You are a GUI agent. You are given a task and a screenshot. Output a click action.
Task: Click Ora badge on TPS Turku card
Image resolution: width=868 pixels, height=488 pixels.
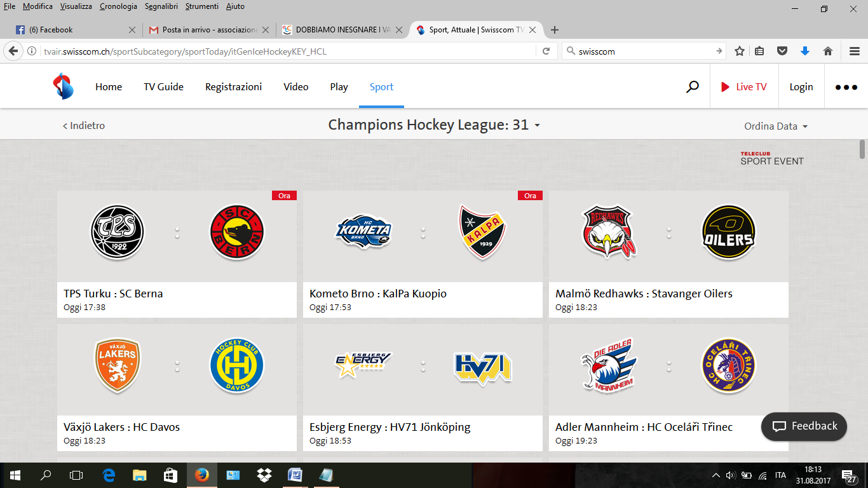tap(284, 196)
